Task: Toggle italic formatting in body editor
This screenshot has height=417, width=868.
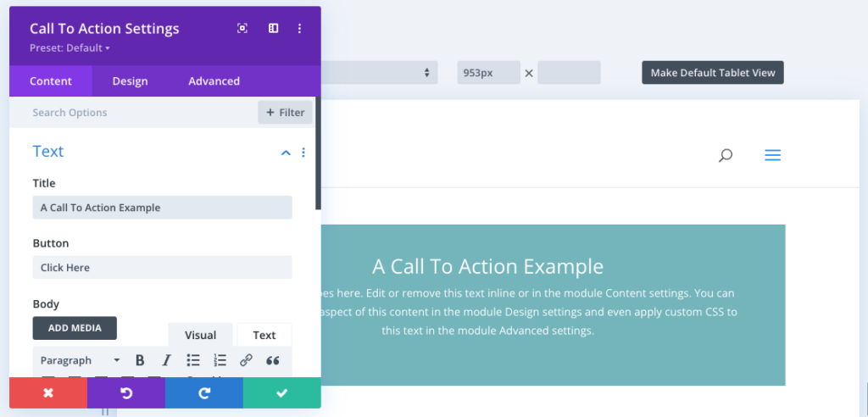Action: [x=166, y=360]
